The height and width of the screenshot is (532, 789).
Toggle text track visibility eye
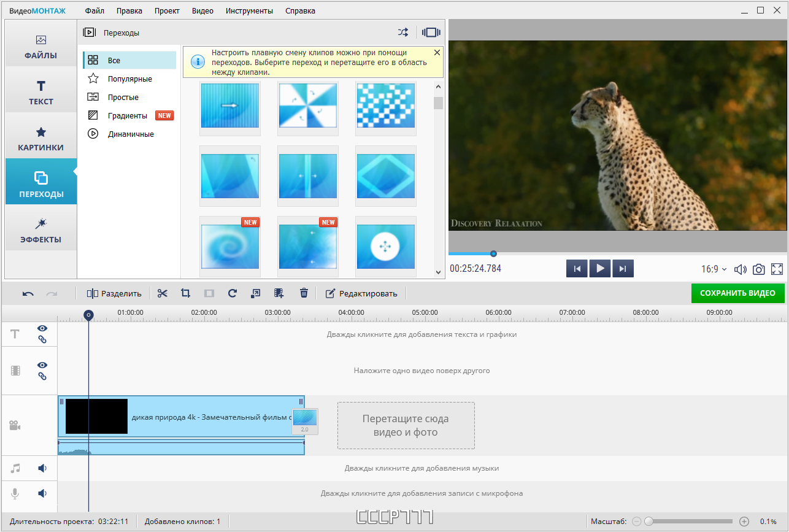[x=42, y=328]
